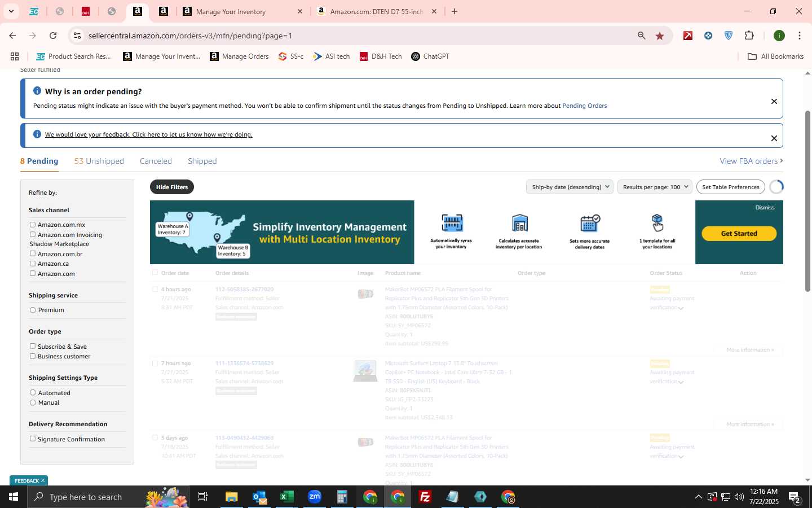Click Hide Filters button
Viewport: 812px width, 508px height.
172,187
